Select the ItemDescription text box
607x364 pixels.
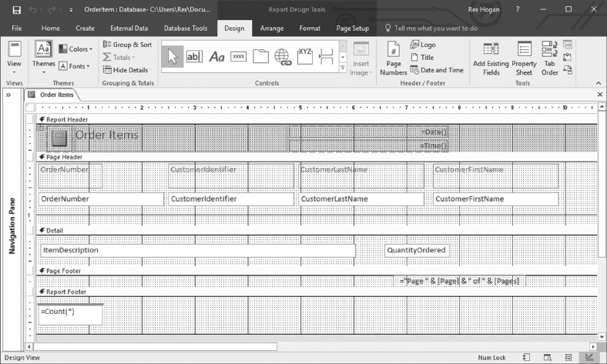tap(197, 250)
